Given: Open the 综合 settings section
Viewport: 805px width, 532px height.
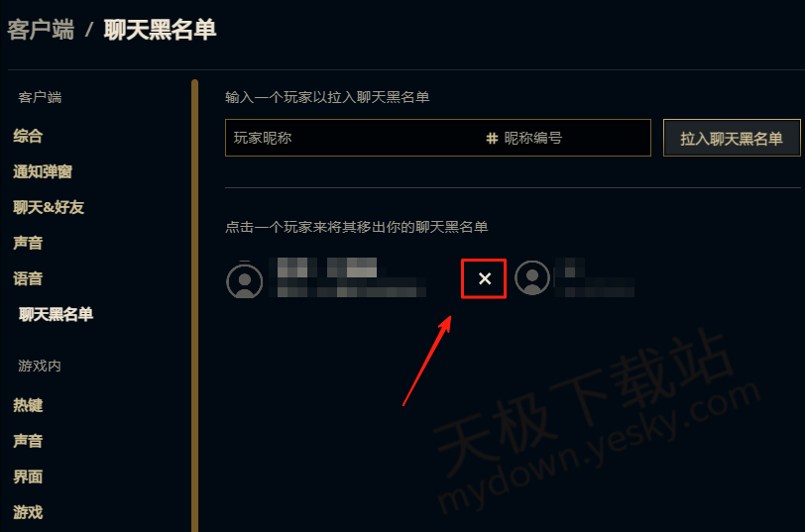Looking at the screenshot, I should 28,136.
